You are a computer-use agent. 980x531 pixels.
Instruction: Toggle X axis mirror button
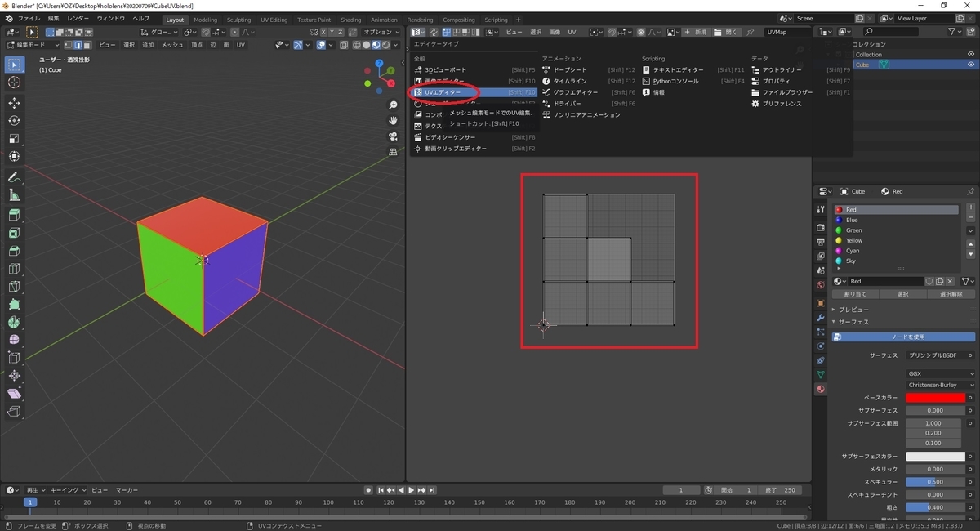(x=323, y=32)
